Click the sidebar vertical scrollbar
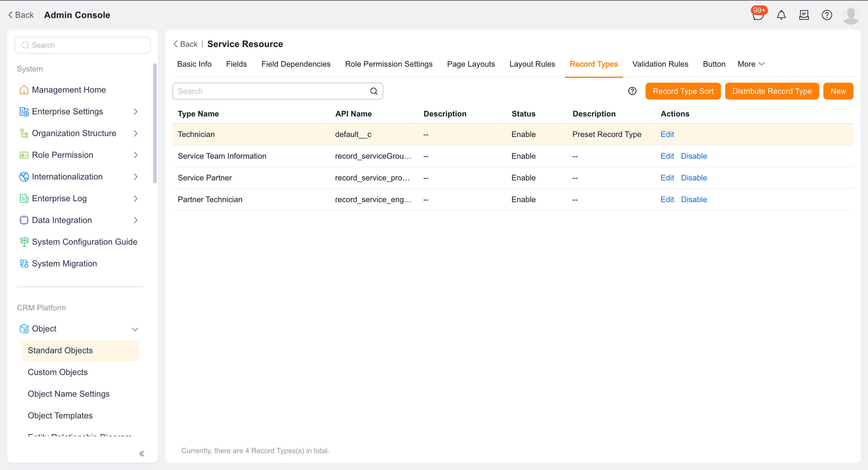The width and height of the screenshot is (868, 470). (155, 123)
